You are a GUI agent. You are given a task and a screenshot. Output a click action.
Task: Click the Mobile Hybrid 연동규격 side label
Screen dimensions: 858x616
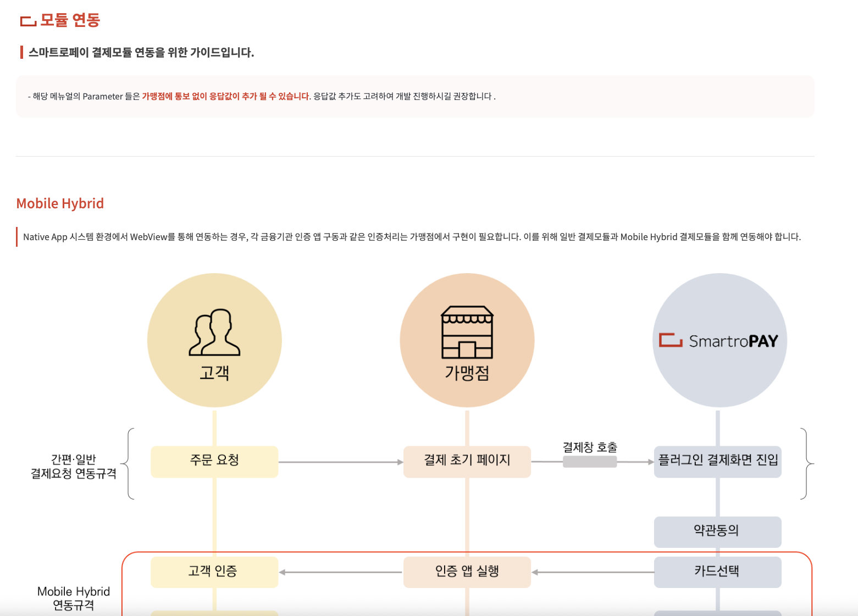74,598
